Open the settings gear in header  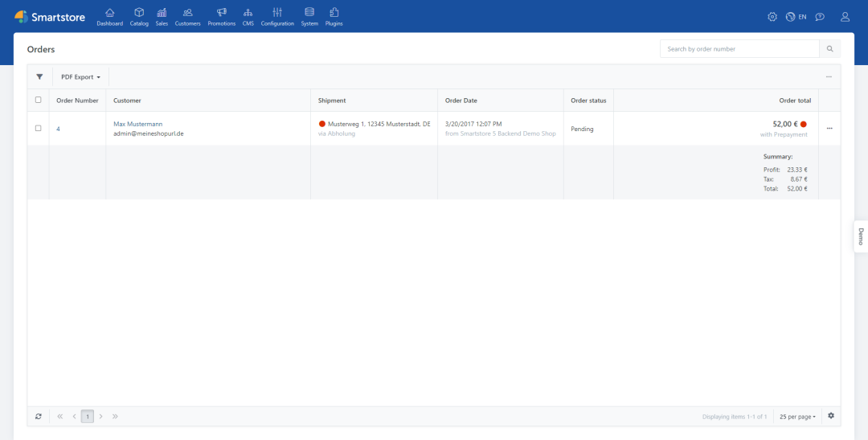coord(772,17)
